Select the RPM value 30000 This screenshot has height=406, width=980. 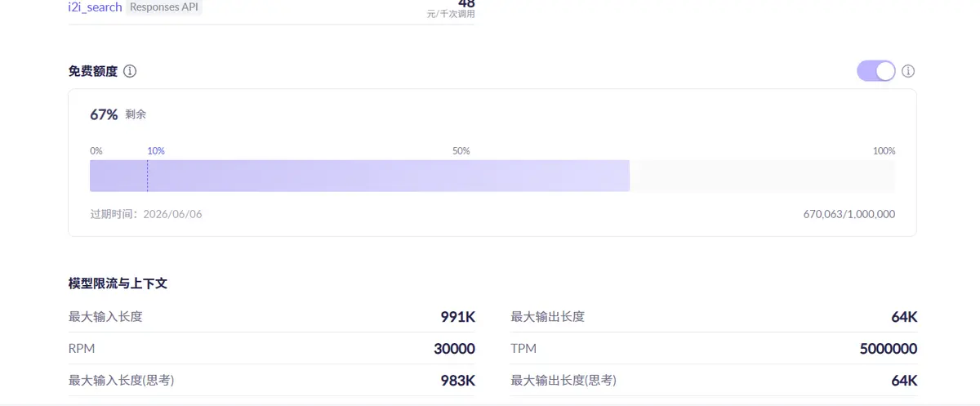(x=455, y=349)
